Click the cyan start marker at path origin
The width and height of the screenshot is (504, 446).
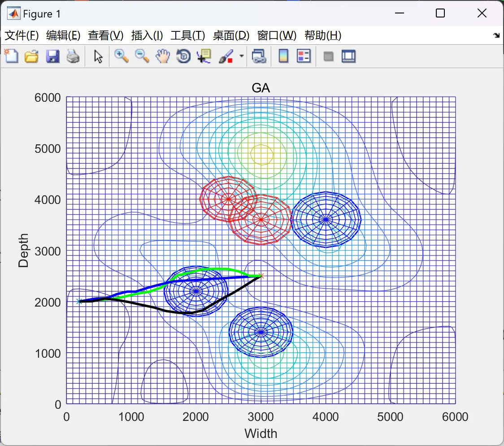(79, 301)
